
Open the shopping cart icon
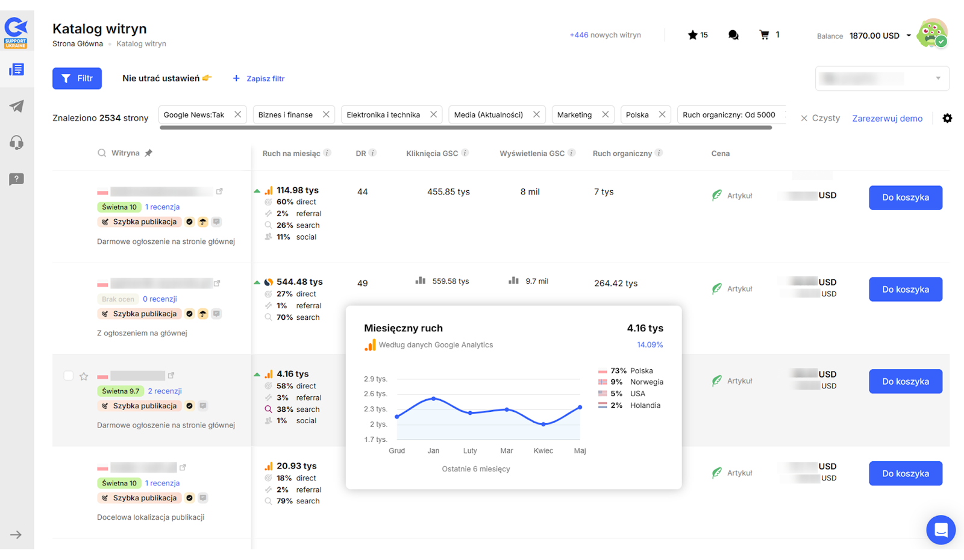pyautogui.click(x=765, y=35)
